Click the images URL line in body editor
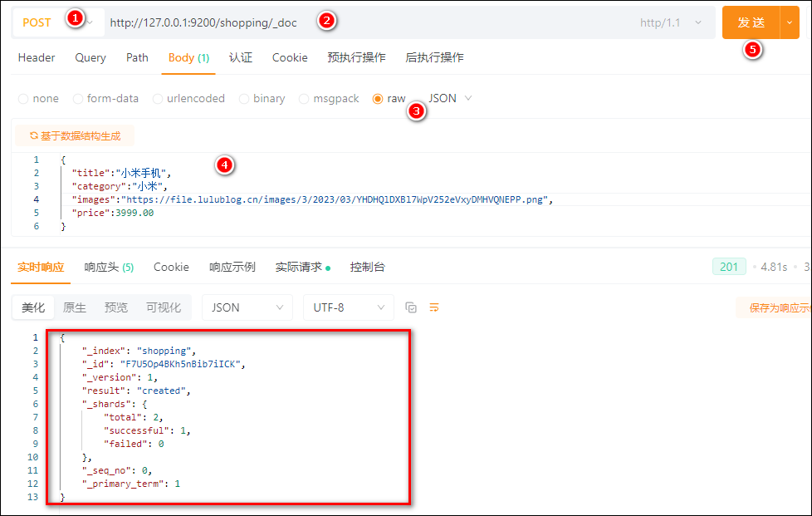The image size is (812, 516). point(312,199)
